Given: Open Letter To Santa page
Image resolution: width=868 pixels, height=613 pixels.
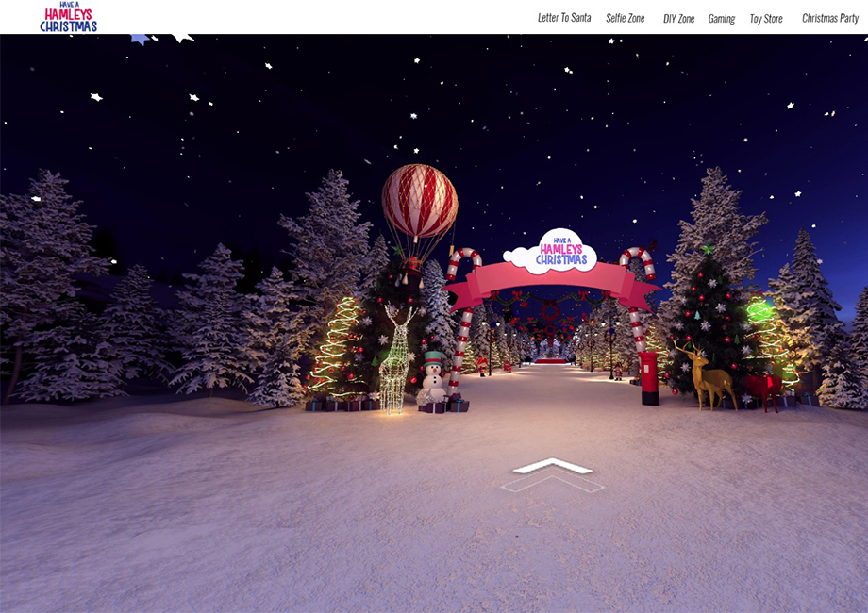Looking at the screenshot, I should [x=564, y=18].
